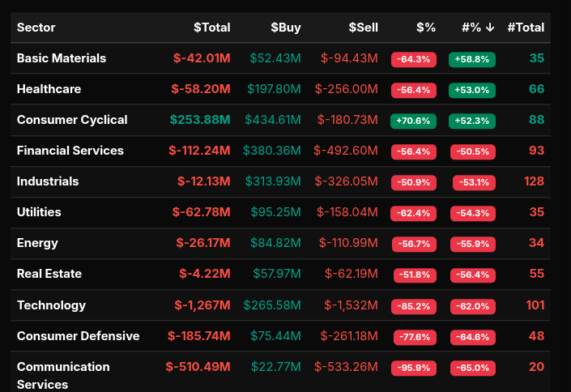Sort table by $Total column header
Viewport: 571px width, 392px height.
click(x=211, y=28)
